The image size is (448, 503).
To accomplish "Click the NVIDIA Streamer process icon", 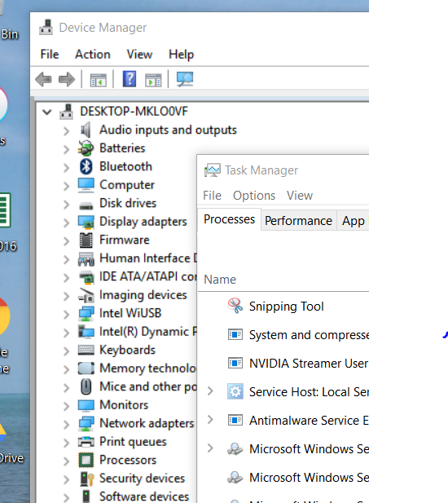I will click(x=235, y=363).
